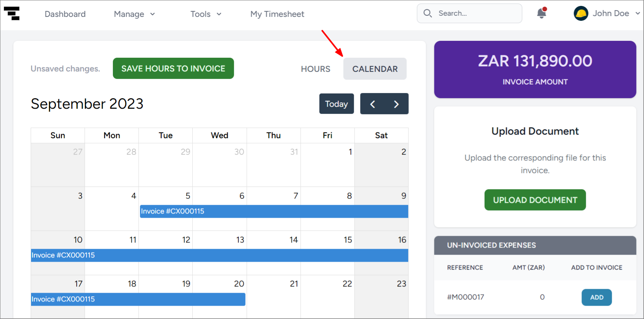Navigate to the Dashboard menu item
Image resolution: width=644 pixels, height=319 pixels.
[x=65, y=14]
